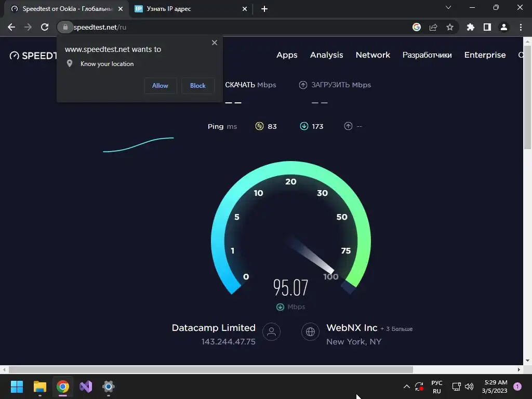The image size is (532, 399).
Task: Reload the speedtest page
Action: click(x=45, y=27)
